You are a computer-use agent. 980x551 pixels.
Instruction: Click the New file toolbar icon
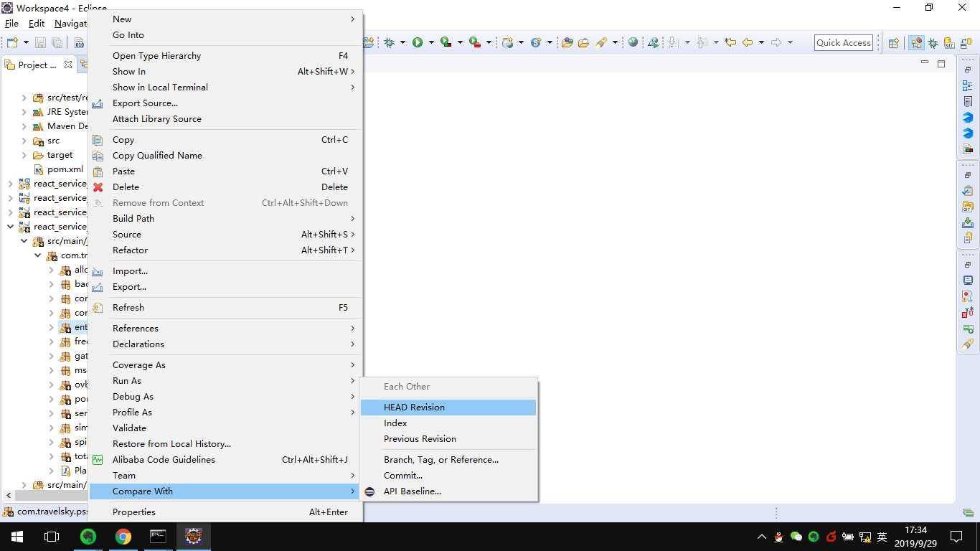[x=12, y=42]
